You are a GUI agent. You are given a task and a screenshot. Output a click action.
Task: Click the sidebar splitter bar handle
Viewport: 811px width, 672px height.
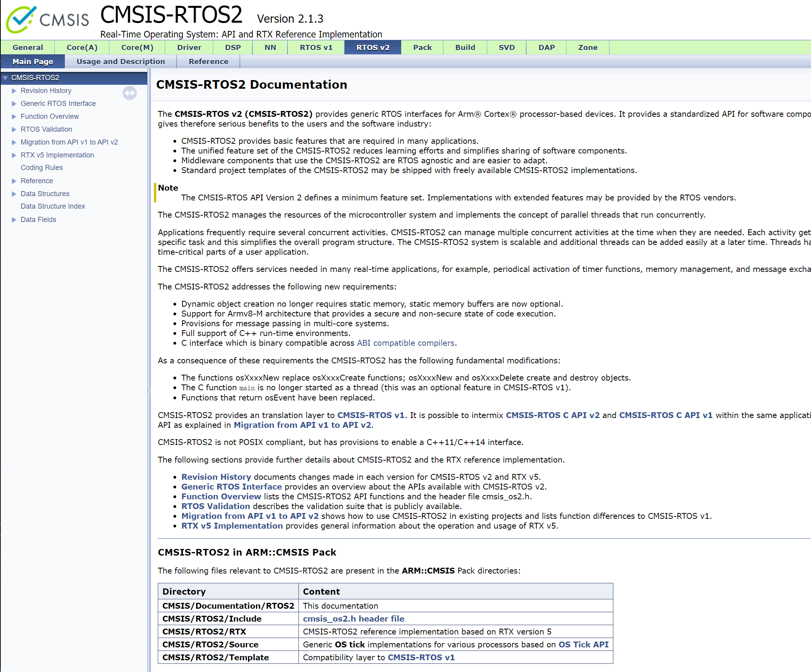click(149, 391)
